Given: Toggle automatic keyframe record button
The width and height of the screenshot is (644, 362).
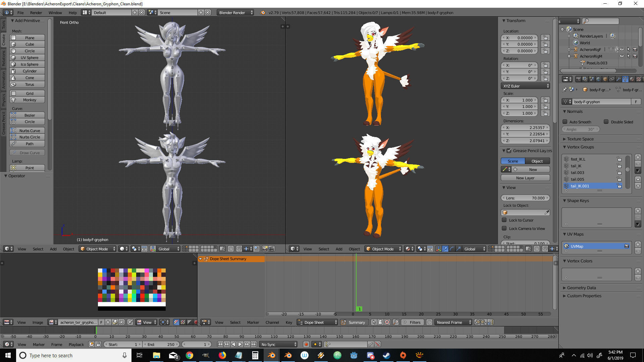Looking at the screenshot, I should pos(306,344).
